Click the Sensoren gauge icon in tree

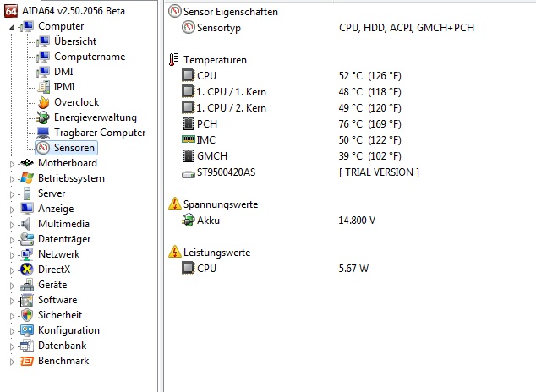pos(43,148)
